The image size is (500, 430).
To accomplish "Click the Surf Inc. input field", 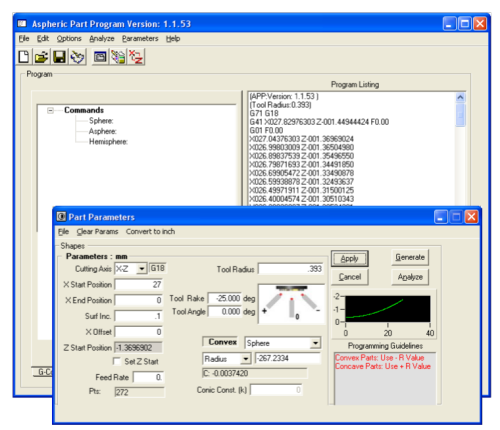I will pyautogui.click(x=138, y=316).
